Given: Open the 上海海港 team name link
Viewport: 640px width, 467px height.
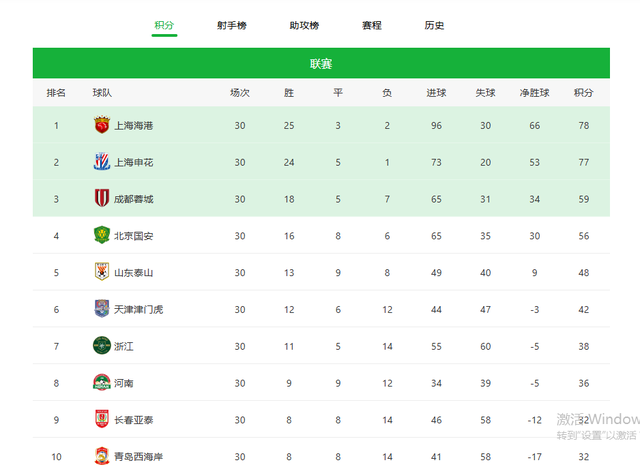Looking at the screenshot, I should (x=133, y=126).
